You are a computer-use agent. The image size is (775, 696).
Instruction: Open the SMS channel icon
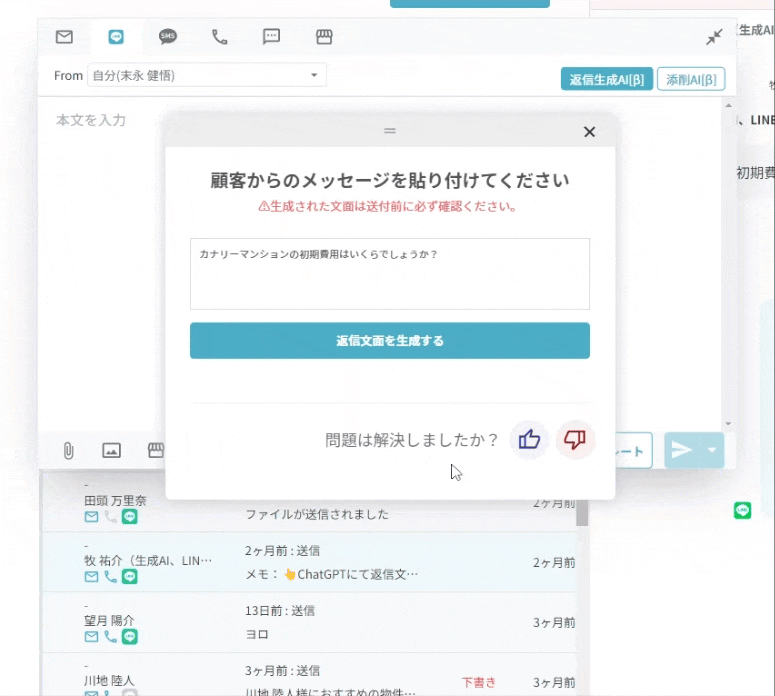(x=168, y=37)
